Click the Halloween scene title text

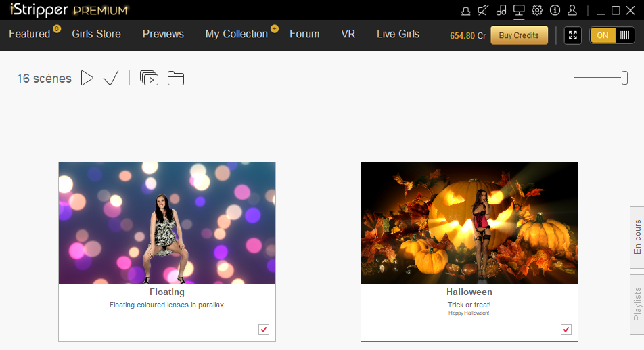tap(469, 292)
